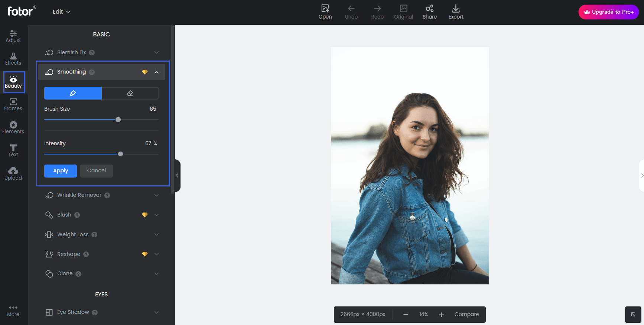Click Reshape premium diamond badge
Image resolution: width=644 pixels, height=325 pixels.
coord(145,254)
